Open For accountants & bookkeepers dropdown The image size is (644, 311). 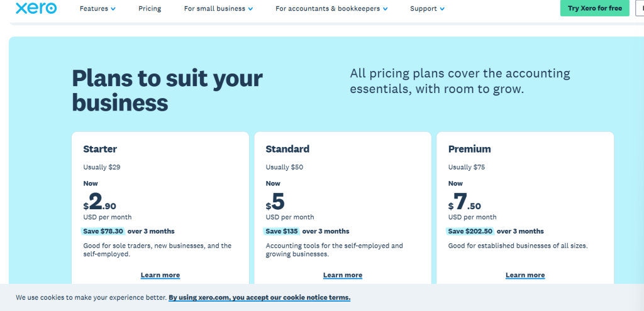click(331, 9)
